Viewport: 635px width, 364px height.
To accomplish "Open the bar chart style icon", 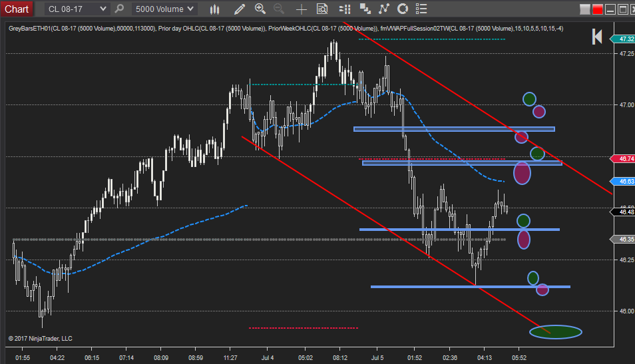I will point(214,9).
